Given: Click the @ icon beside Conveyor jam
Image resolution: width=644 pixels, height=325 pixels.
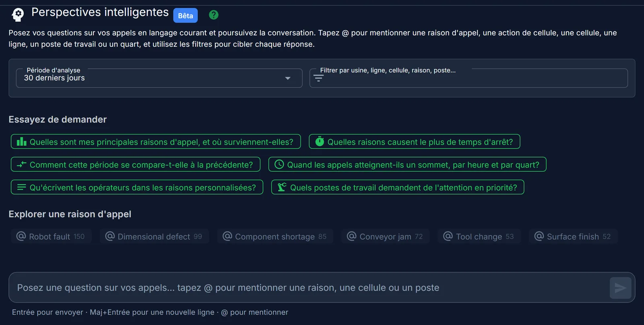Looking at the screenshot, I should click(x=352, y=236).
